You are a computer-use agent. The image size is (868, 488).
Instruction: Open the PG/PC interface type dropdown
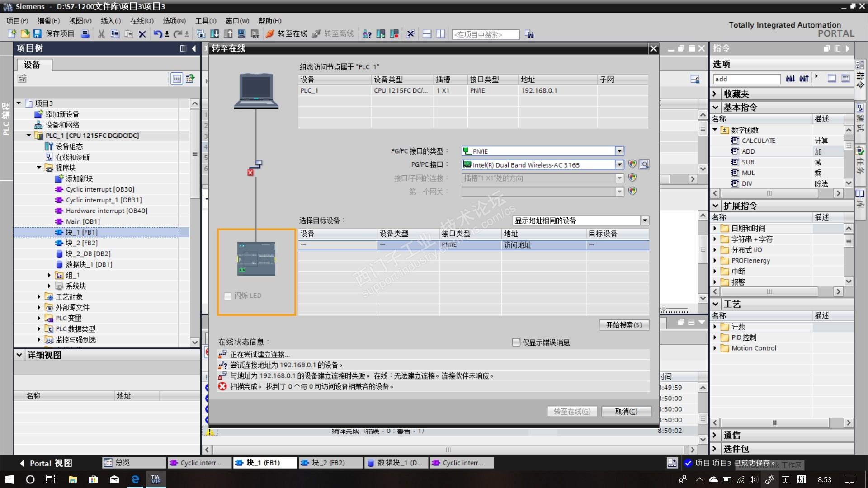(619, 151)
